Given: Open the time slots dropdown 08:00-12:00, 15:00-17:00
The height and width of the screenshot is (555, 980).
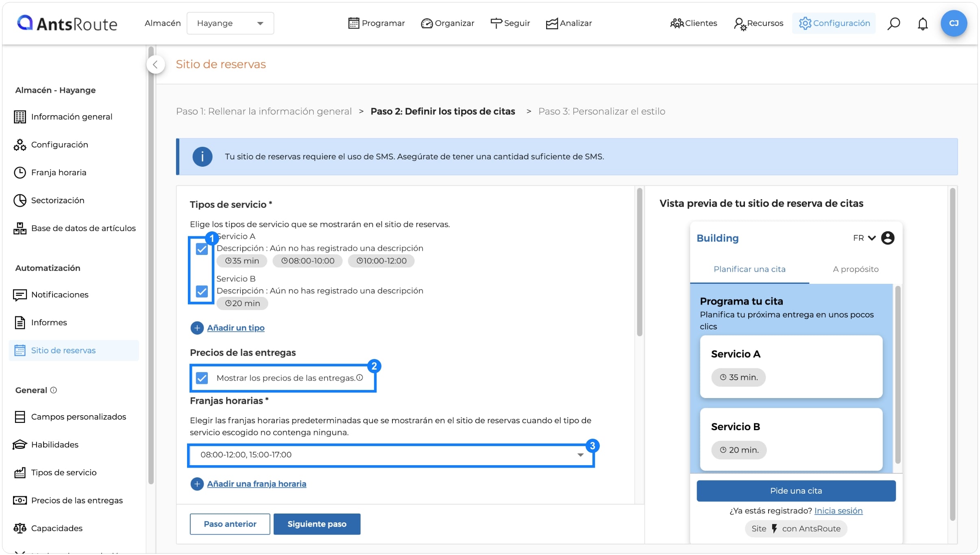Looking at the screenshot, I should click(x=391, y=455).
